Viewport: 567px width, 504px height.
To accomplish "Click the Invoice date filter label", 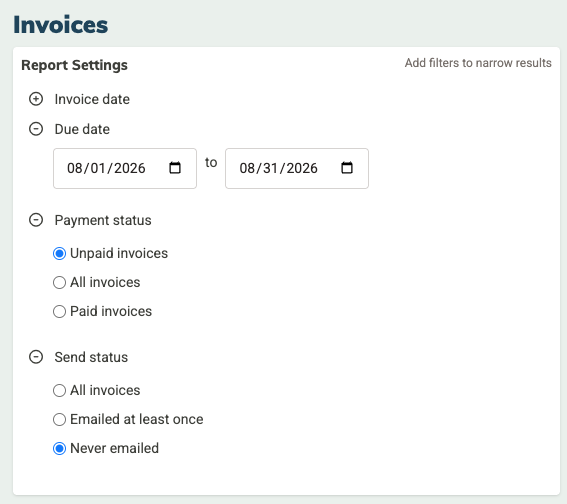I will click(x=92, y=99).
